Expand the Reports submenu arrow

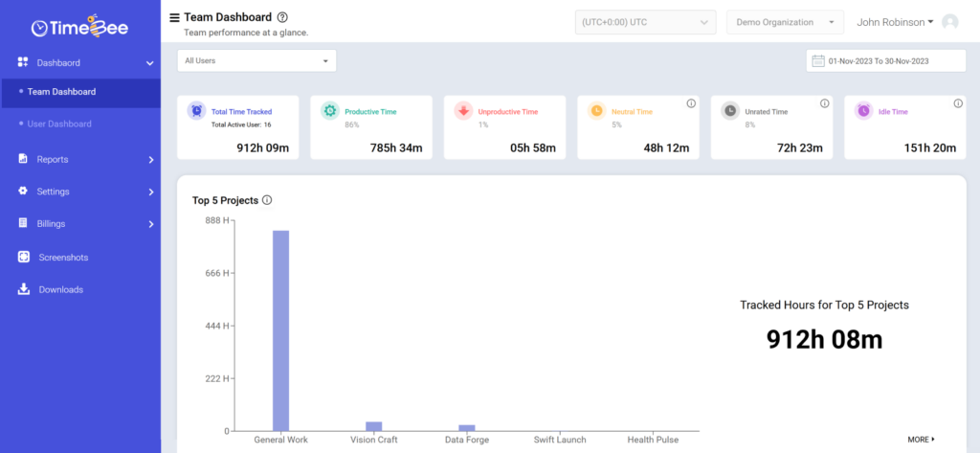click(150, 160)
